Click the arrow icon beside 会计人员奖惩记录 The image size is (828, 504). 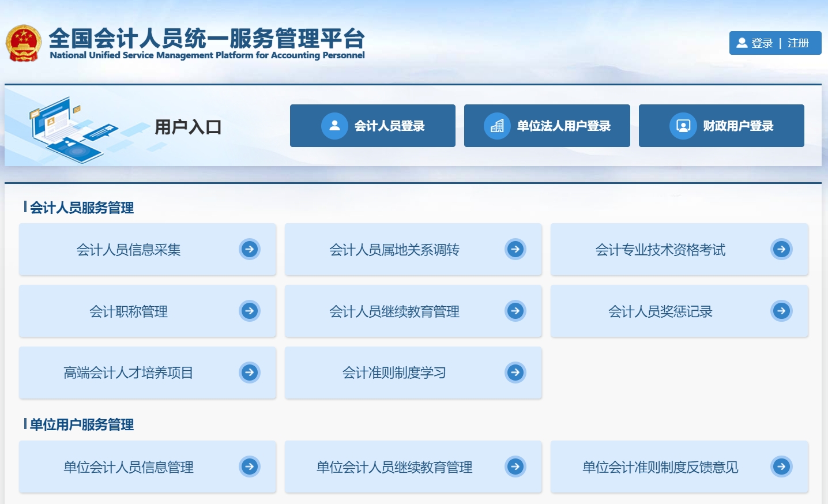(781, 311)
